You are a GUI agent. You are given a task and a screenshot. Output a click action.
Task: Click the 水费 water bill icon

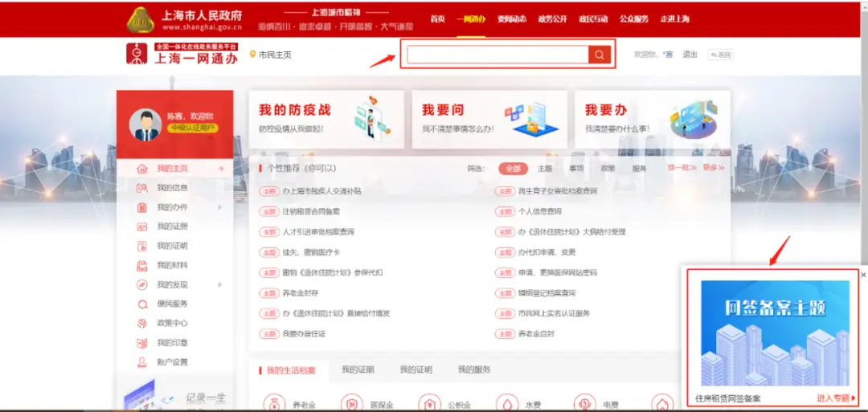pos(506,403)
